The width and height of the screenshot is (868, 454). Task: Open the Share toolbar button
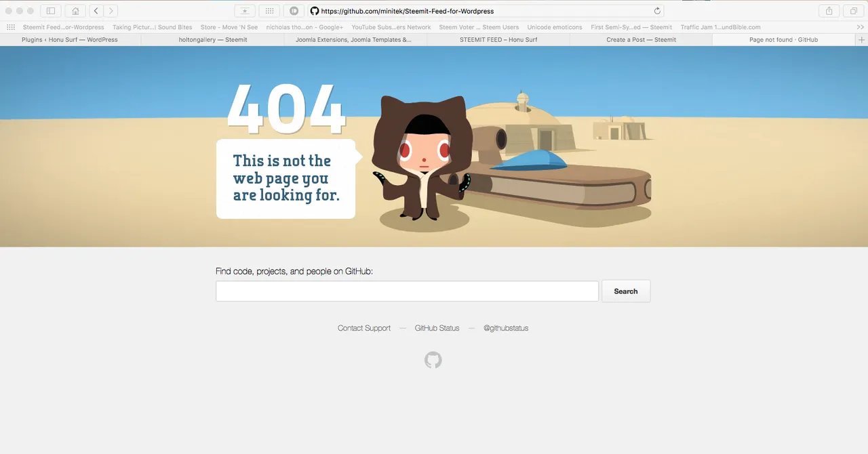click(x=829, y=11)
